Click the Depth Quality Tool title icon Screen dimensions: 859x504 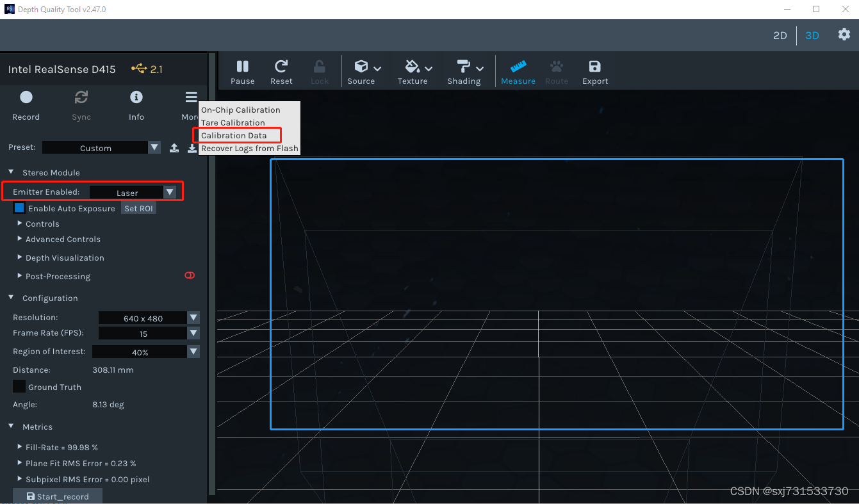(10, 9)
